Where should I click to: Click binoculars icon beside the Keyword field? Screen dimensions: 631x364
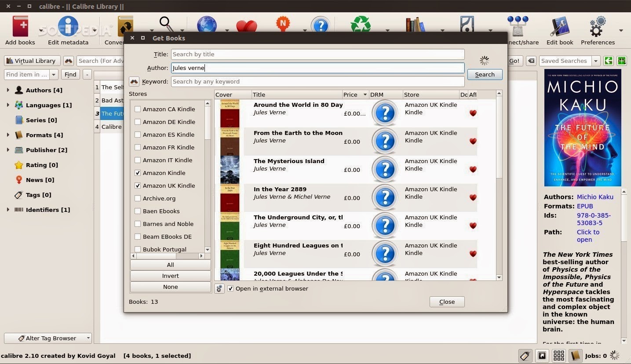pyautogui.click(x=134, y=81)
